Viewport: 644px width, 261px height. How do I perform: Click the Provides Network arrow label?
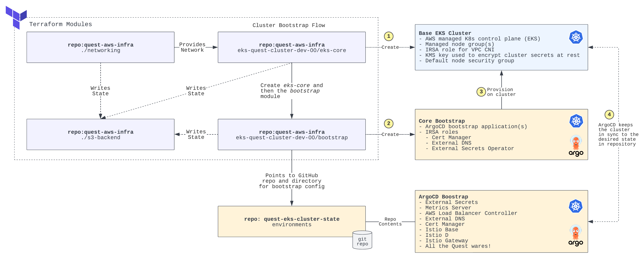point(192,47)
